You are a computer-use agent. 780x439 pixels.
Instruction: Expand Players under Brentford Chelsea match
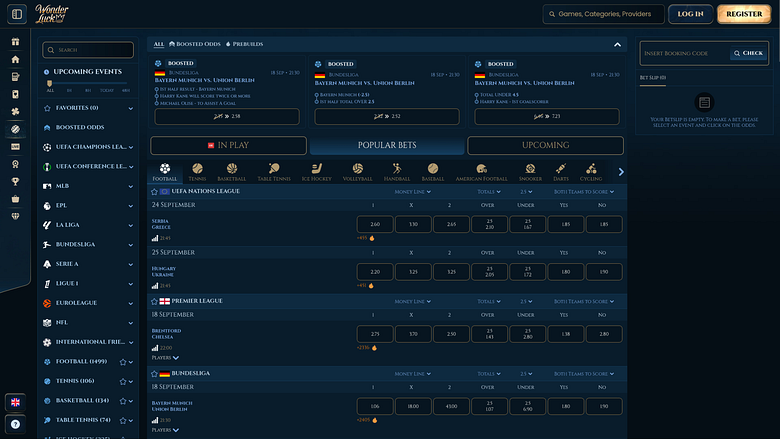165,357
